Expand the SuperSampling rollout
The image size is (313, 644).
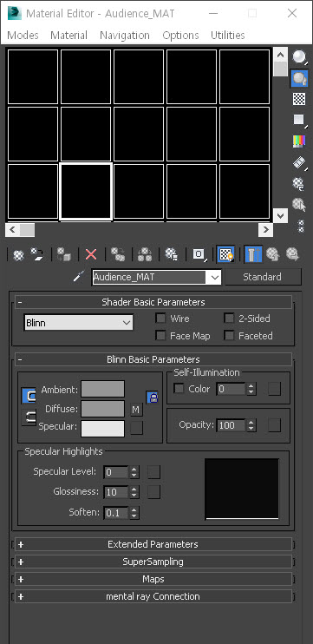(153, 562)
